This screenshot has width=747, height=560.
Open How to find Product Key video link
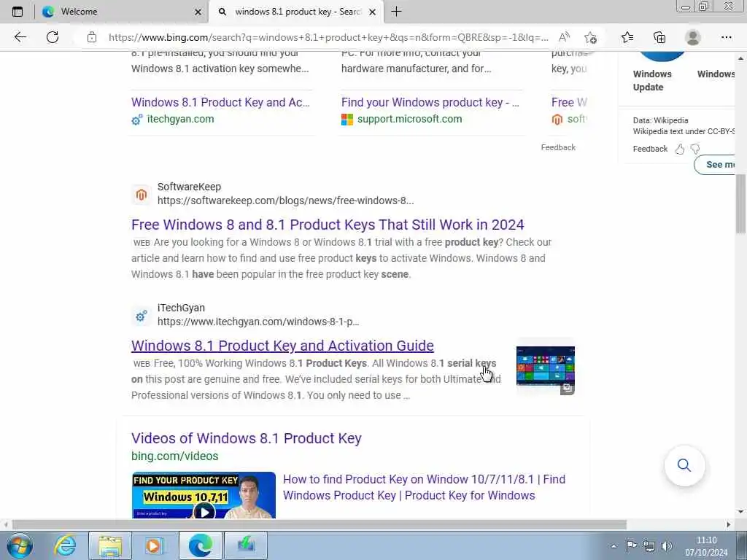click(424, 487)
